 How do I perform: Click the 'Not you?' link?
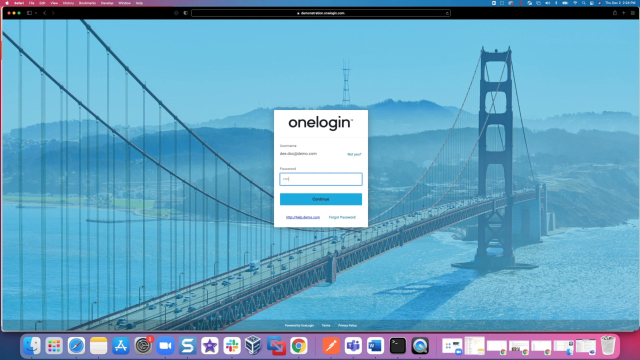(x=354, y=154)
